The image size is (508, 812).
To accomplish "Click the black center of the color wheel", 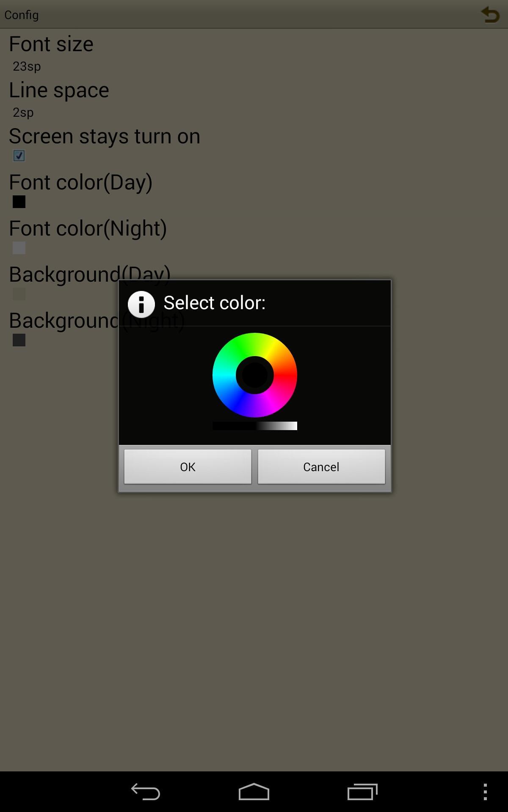I will click(x=255, y=375).
